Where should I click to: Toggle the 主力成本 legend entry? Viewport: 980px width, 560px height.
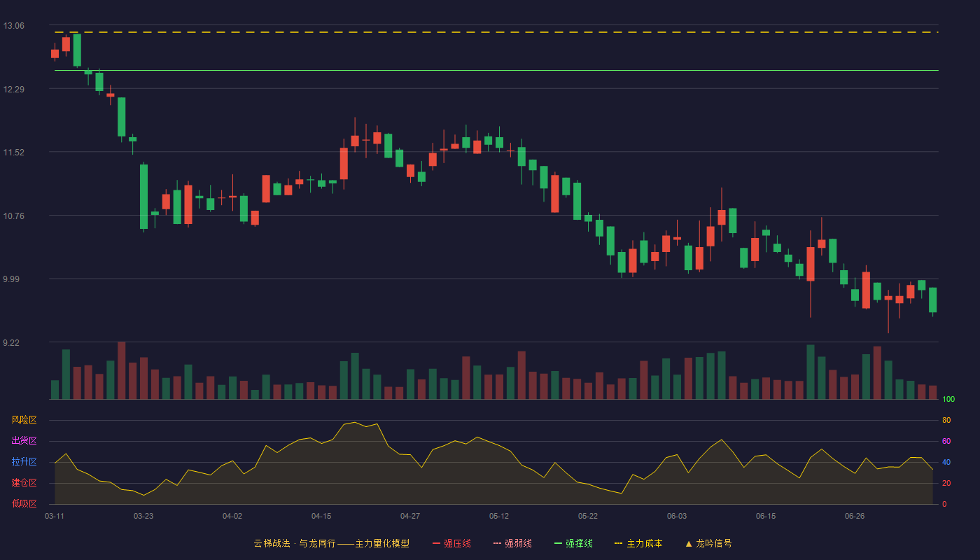click(638, 543)
